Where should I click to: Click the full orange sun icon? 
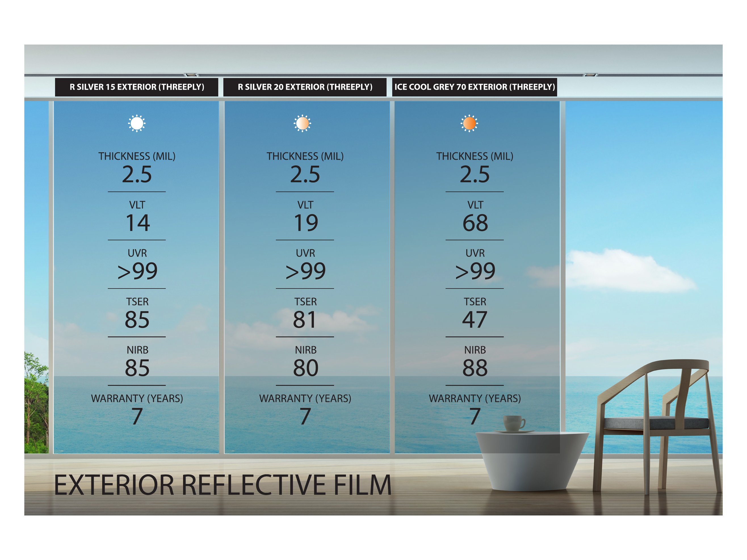469,123
